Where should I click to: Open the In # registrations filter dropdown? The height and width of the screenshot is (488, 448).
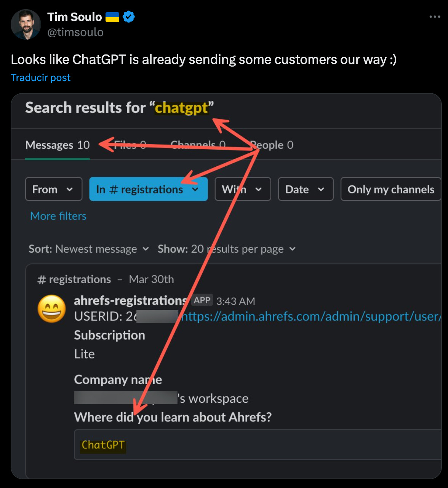click(x=149, y=189)
